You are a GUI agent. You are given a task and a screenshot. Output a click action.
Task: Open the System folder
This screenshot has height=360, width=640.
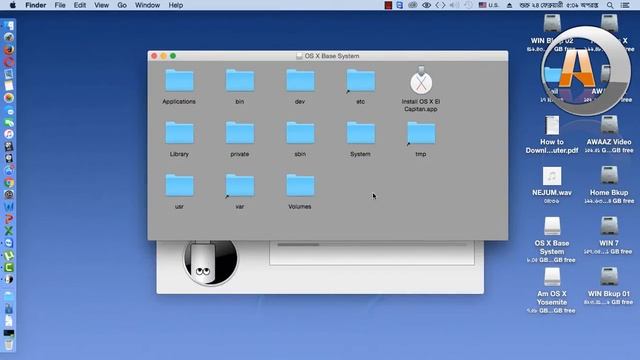[x=360, y=133]
